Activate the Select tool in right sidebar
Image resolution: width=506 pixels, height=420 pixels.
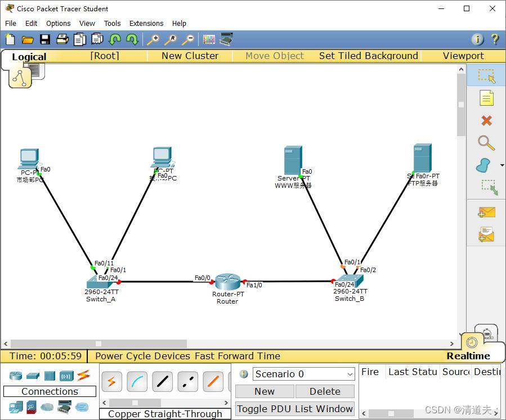486,76
